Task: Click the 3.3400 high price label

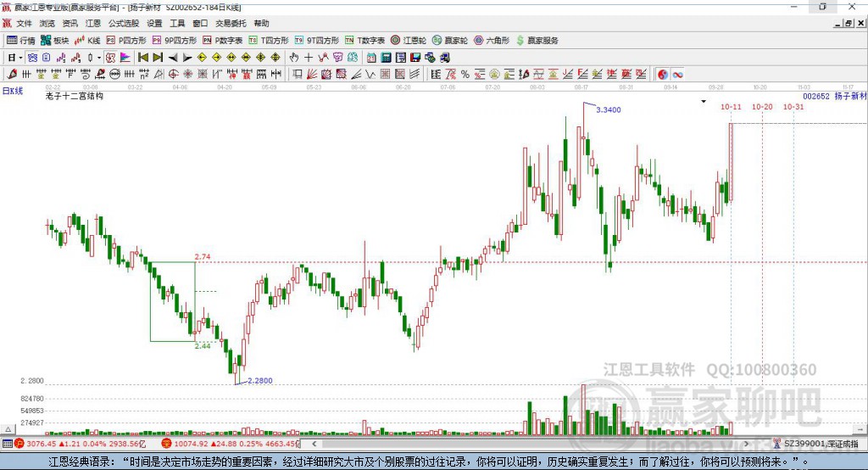Action: [609, 109]
